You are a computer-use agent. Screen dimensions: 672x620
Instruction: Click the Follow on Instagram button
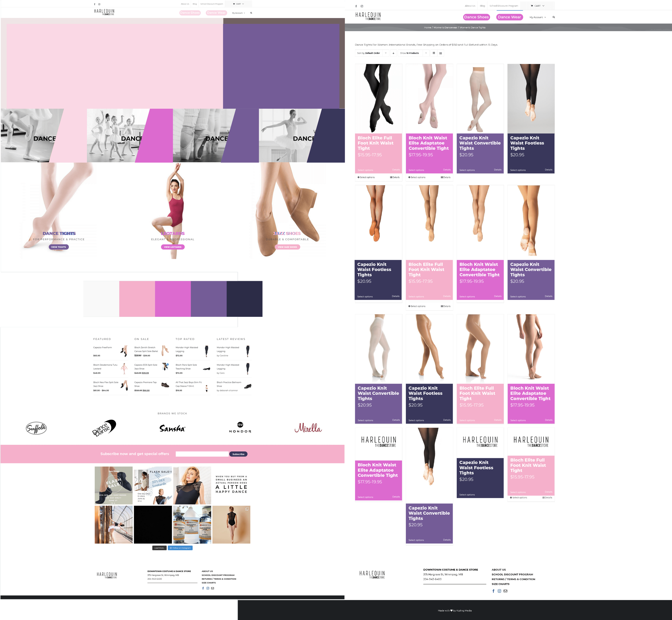coord(180,548)
